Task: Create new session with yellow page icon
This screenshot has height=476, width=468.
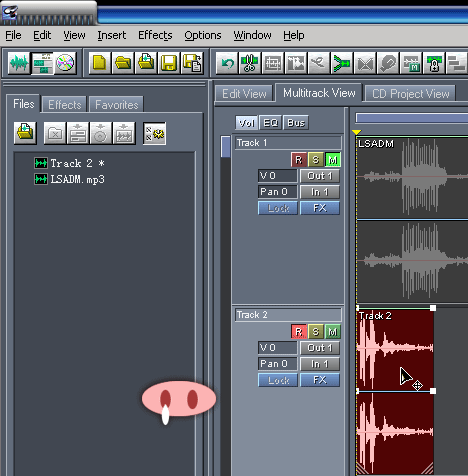Action: (x=99, y=63)
